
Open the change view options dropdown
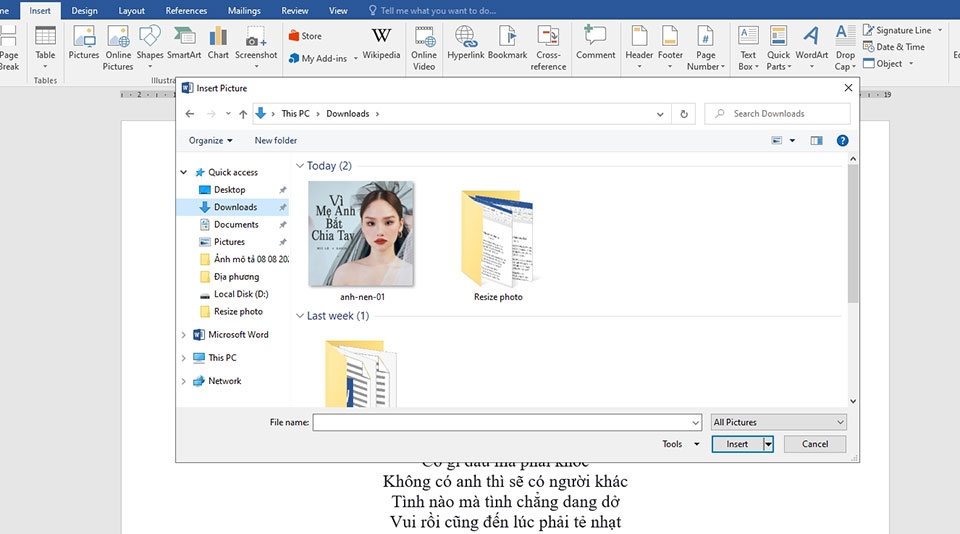click(x=792, y=141)
